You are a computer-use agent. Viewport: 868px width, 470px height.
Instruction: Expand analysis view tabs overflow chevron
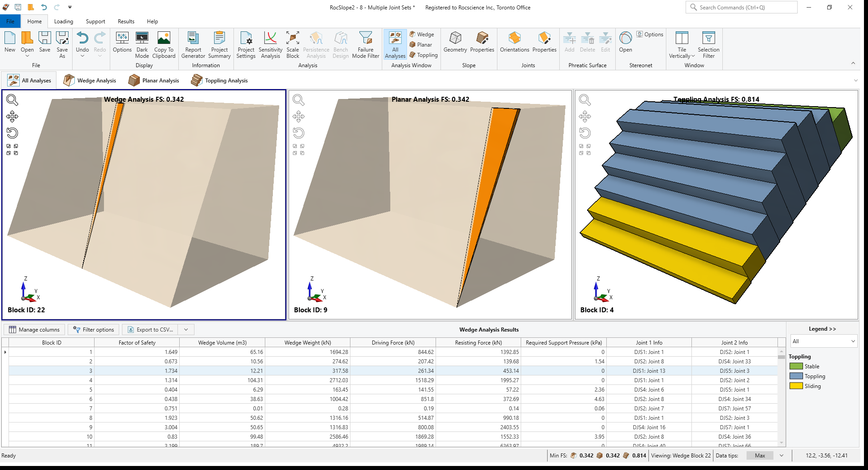pos(855,81)
